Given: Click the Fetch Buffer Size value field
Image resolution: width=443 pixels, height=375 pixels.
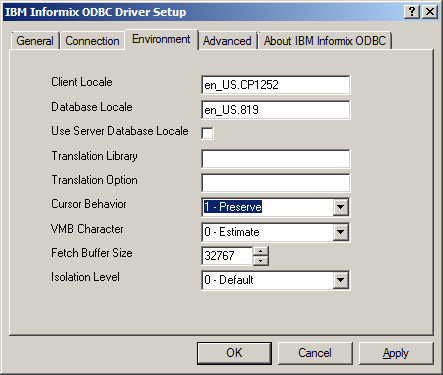Looking at the screenshot, I should (227, 256).
